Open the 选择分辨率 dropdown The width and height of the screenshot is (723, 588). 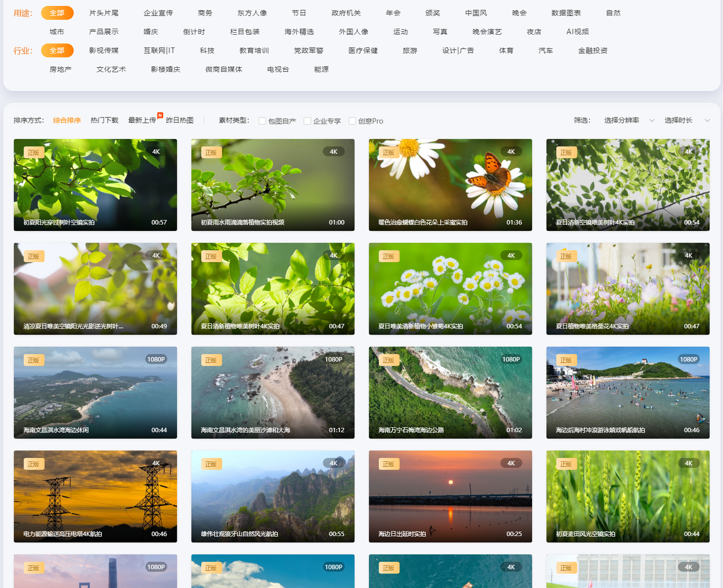pos(629,121)
